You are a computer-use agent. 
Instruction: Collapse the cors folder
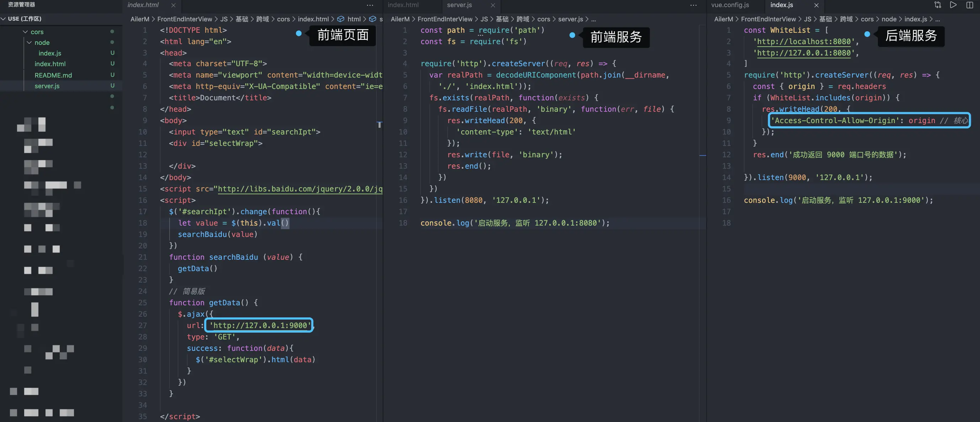(x=25, y=32)
